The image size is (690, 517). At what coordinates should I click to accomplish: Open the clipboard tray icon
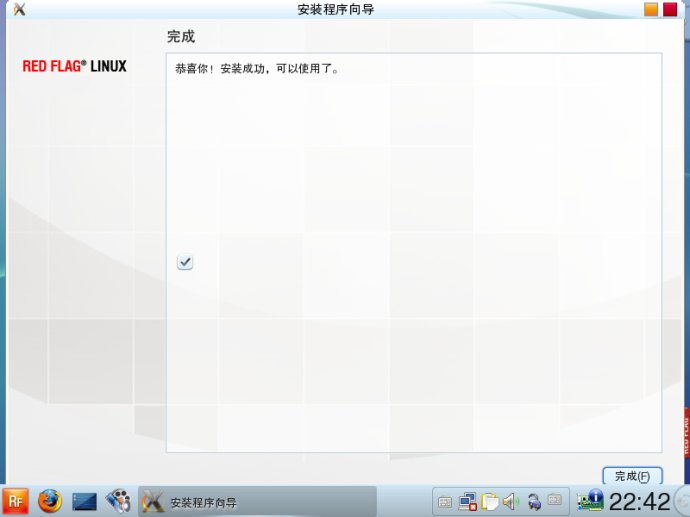tap(489, 502)
